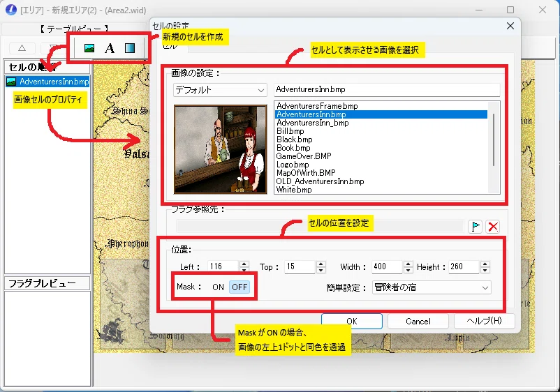Decrease the Left value spinner
This screenshot has height=392, width=560.
coord(244,270)
